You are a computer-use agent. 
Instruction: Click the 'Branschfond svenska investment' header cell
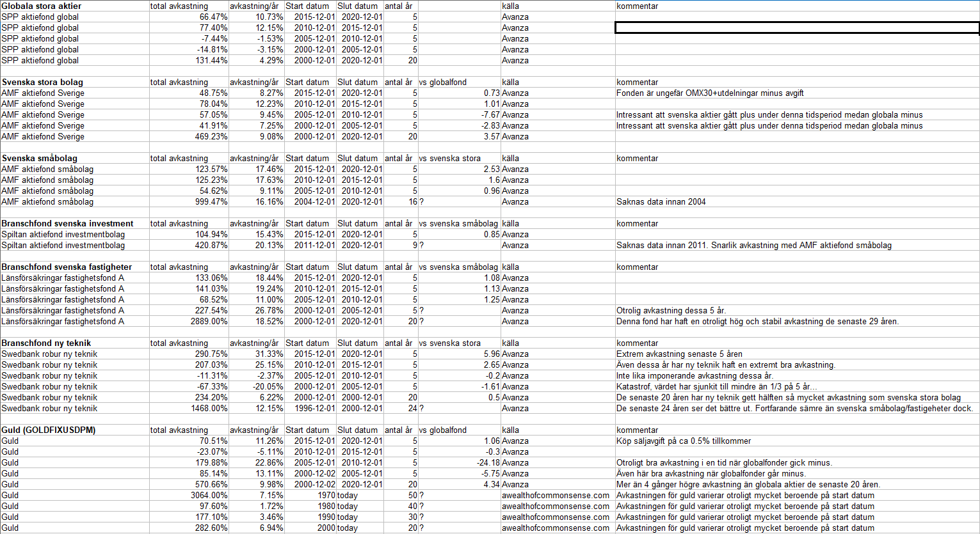coord(67,223)
